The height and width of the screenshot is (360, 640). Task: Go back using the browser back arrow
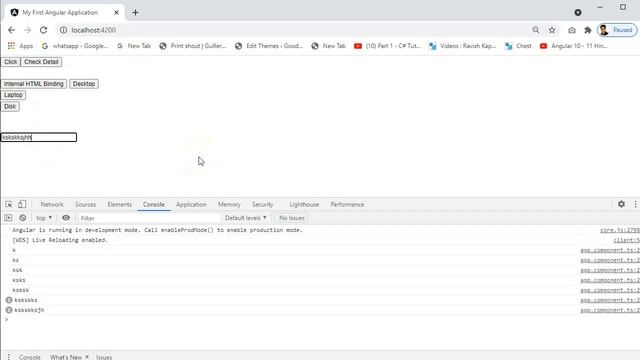click(x=11, y=30)
